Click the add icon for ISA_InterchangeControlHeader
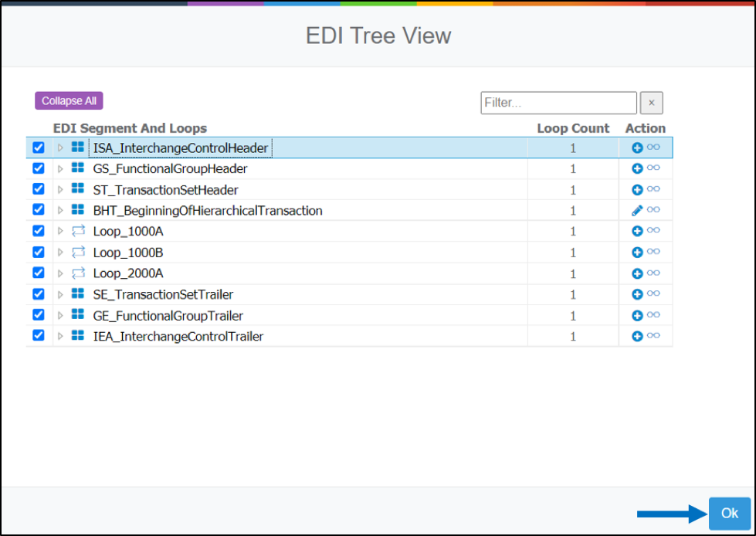The image size is (756, 536). [x=637, y=148]
